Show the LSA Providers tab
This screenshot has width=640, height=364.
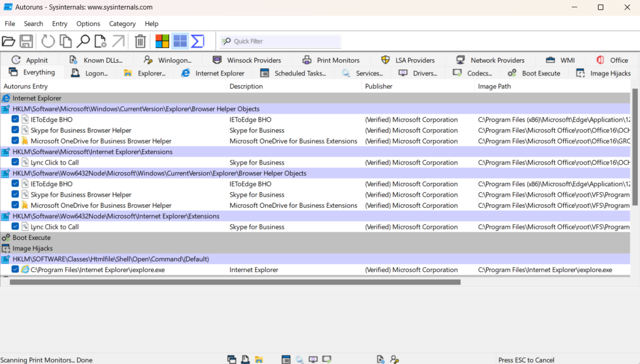point(408,60)
